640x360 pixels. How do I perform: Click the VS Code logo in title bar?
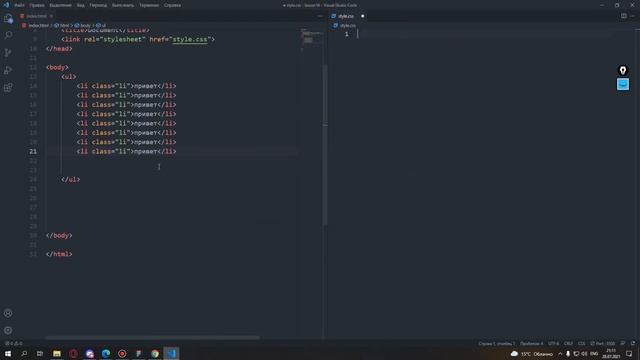(6, 5)
